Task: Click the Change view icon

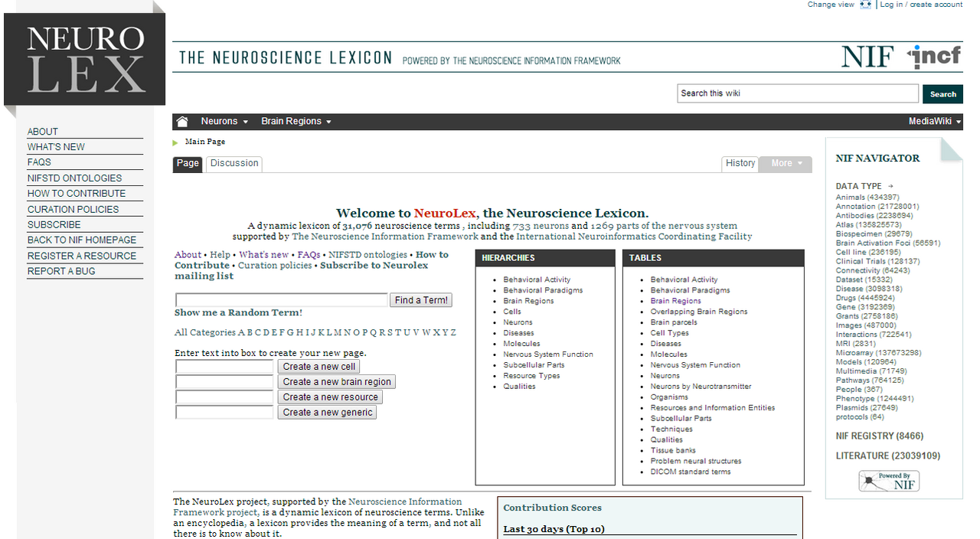Action: tap(866, 5)
